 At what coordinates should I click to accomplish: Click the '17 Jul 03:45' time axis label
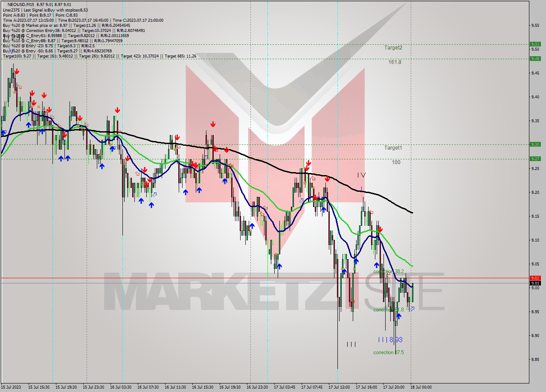285,387
